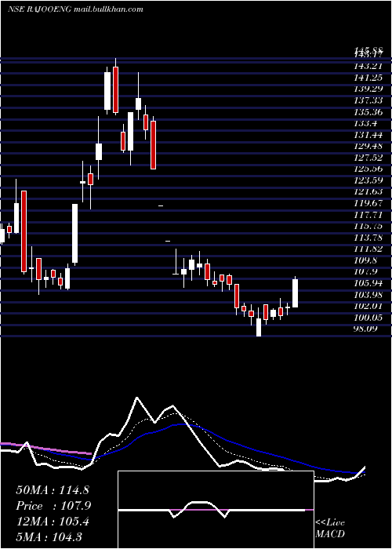Click the 117.71 price label
This screenshot has height=549, width=392.
[368, 215]
